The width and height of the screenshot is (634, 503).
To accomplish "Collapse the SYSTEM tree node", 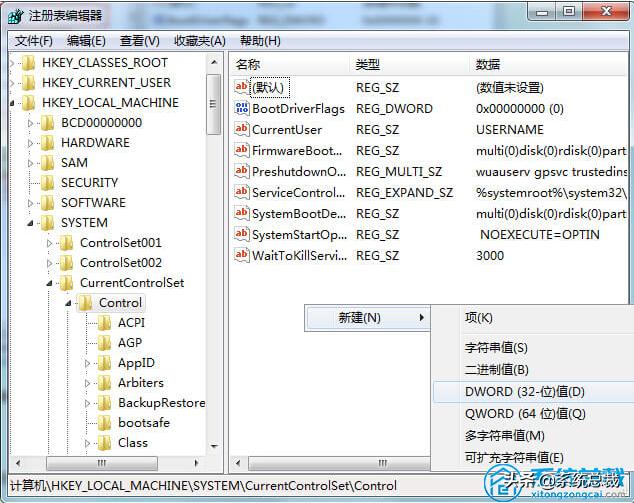I will (30, 223).
